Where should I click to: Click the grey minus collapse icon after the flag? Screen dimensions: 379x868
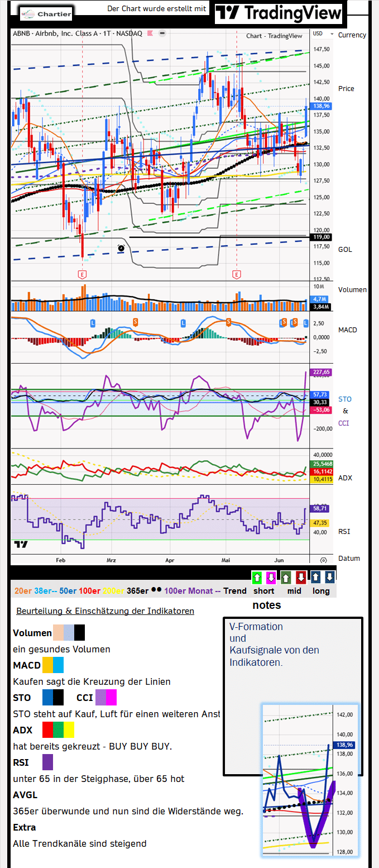coord(161,34)
